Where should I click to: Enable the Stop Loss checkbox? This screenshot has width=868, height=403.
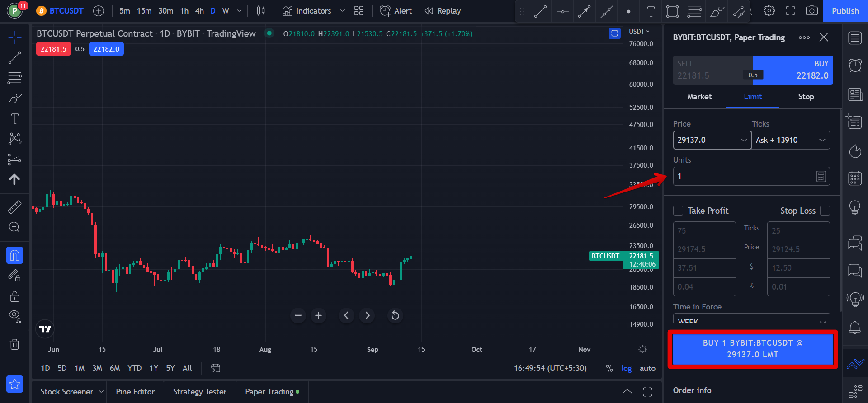pyautogui.click(x=825, y=211)
